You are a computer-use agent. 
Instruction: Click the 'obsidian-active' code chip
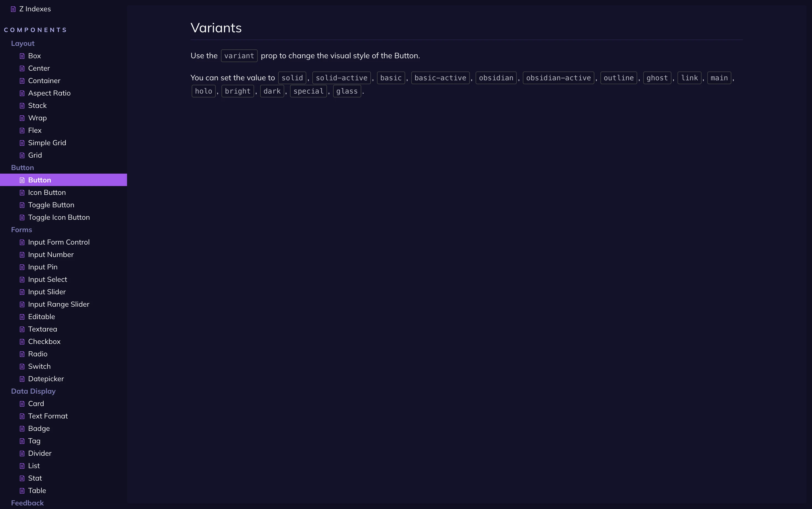pyautogui.click(x=558, y=78)
